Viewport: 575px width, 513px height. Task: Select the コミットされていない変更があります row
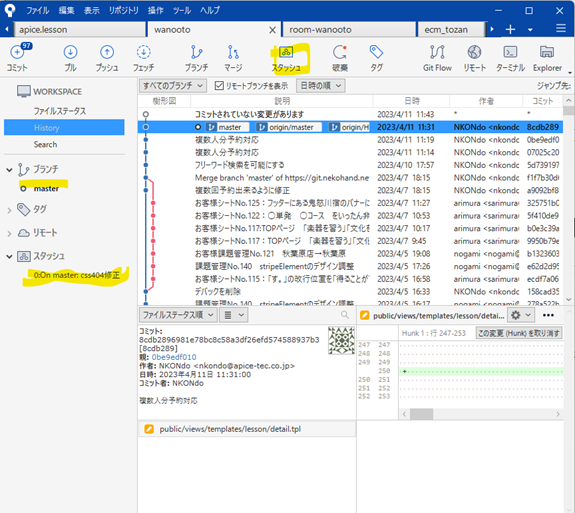click(x=350, y=114)
